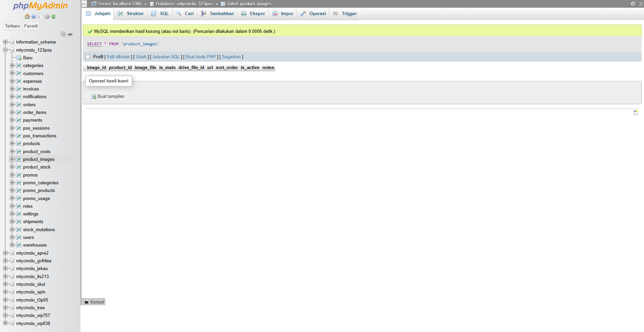Sort by the sort_order column header

pyautogui.click(x=227, y=68)
